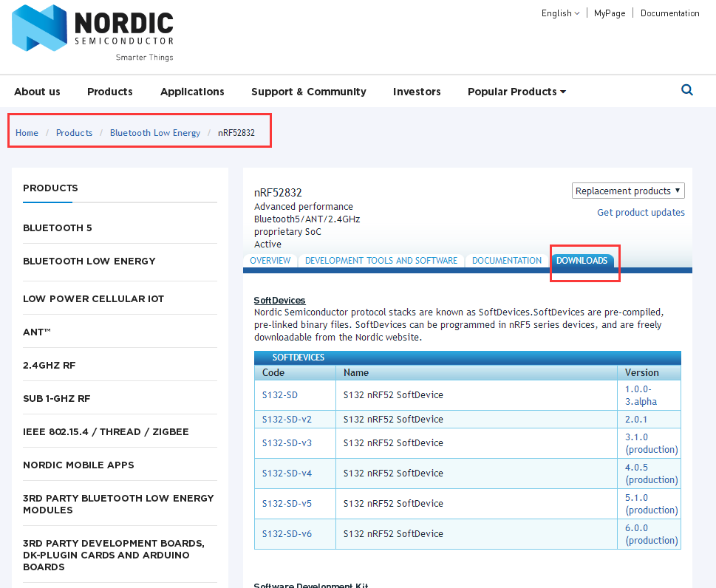Click the Nordic Semiconductor logo

point(92,33)
